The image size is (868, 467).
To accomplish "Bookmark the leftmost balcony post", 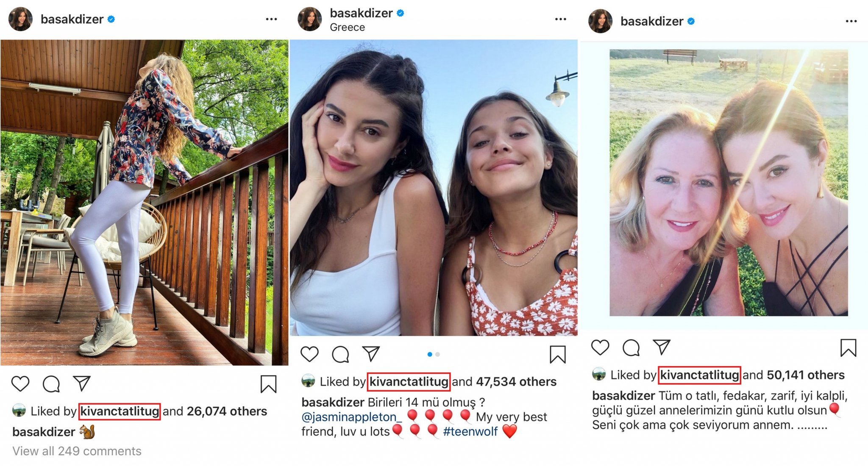I will coord(268,384).
